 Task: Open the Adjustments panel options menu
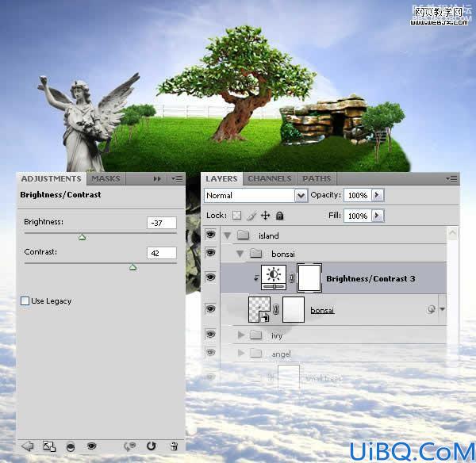(177, 179)
